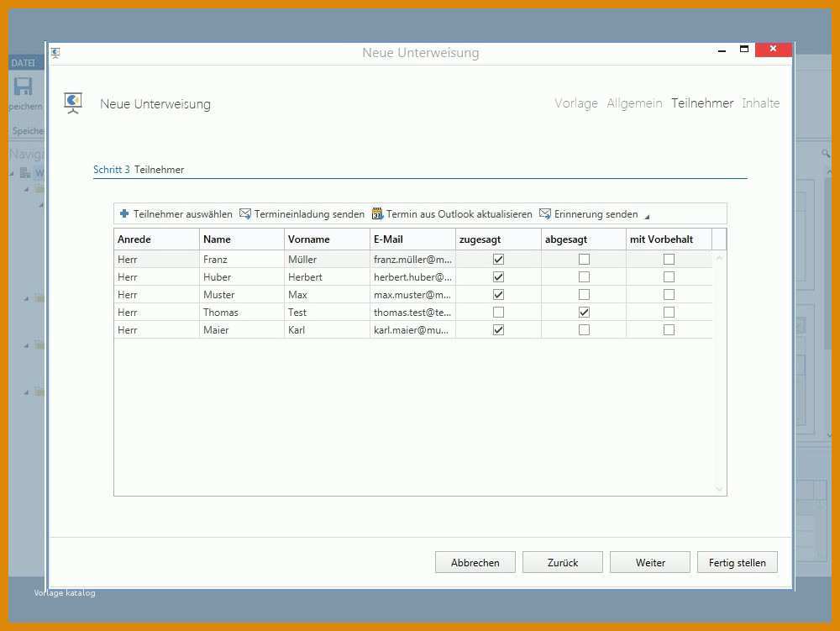Image resolution: width=840 pixels, height=631 pixels.
Task: Click Erinnerung senden toolbar label
Action: (x=596, y=214)
